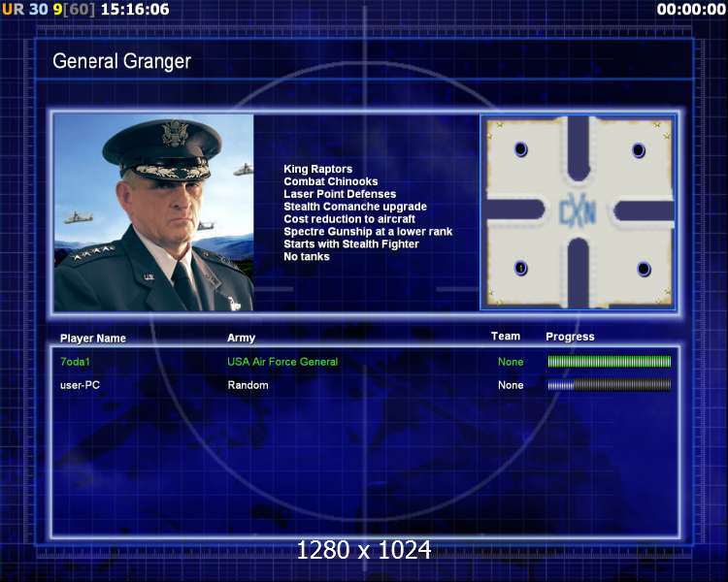The height and width of the screenshot is (582, 728).
Task: Click General Granger's portrait image
Action: (x=153, y=212)
